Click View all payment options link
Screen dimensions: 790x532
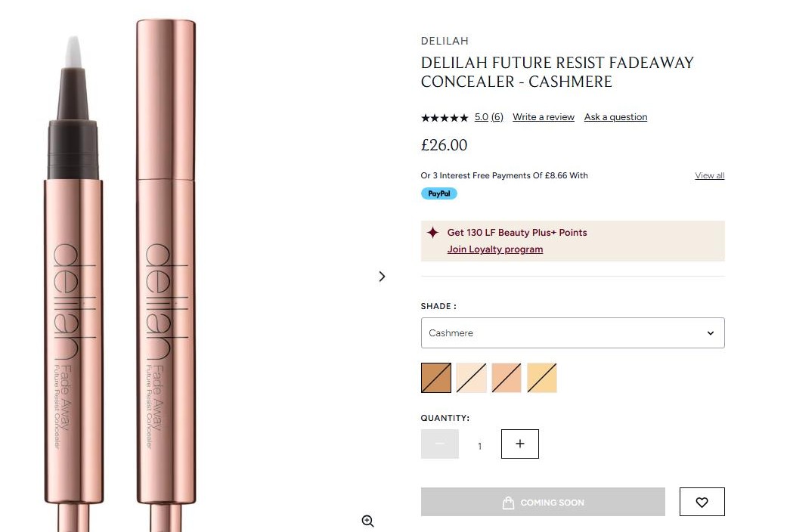point(709,175)
